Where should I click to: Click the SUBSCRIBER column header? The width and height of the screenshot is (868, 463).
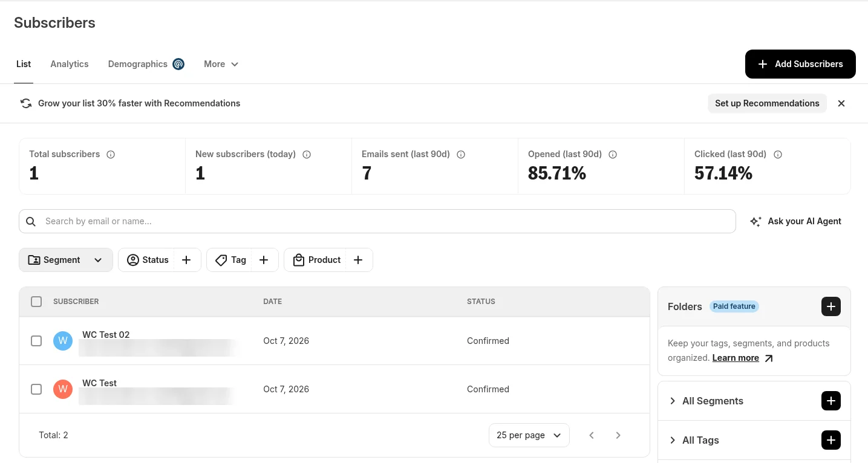click(76, 302)
